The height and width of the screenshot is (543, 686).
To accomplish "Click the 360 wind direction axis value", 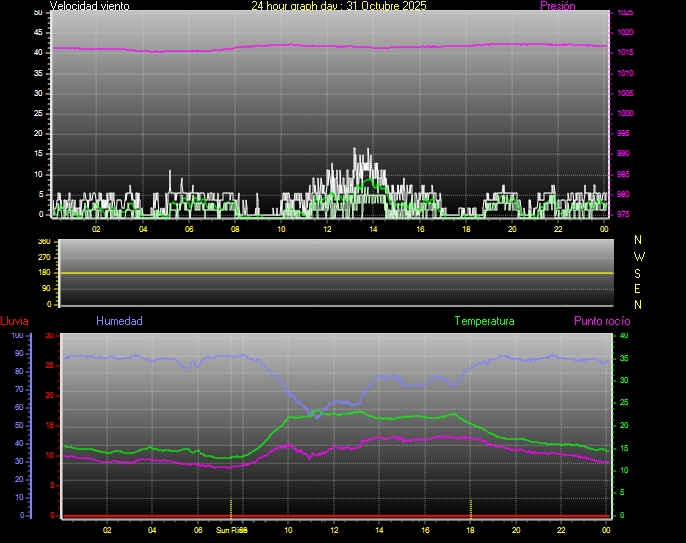I will [x=43, y=242].
